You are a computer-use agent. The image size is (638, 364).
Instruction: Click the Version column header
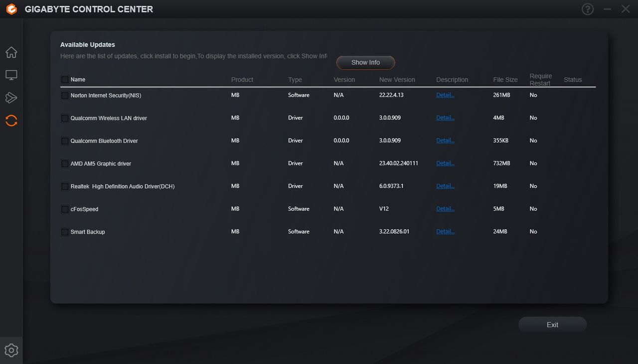[344, 80]
